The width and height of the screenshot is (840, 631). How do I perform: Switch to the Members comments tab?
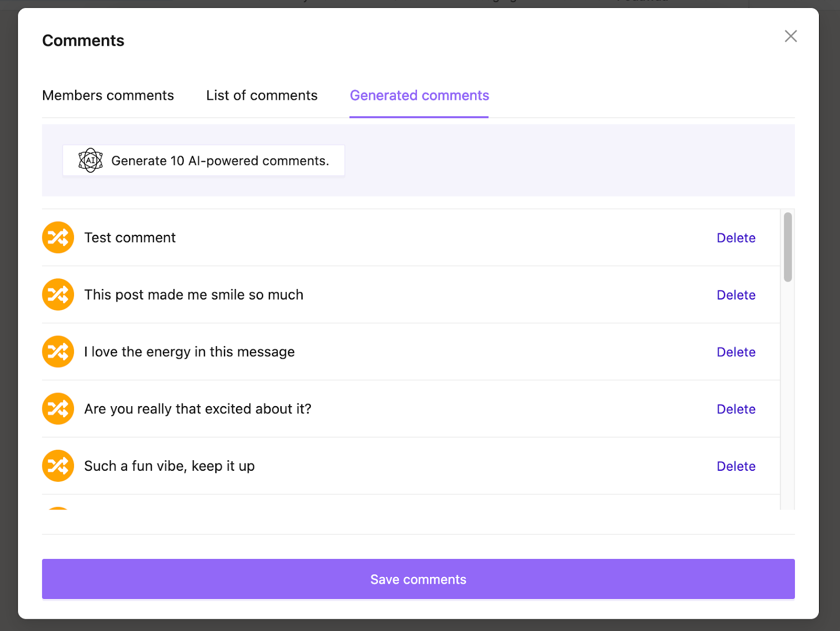pyautogui.click(x=108, y=95)
